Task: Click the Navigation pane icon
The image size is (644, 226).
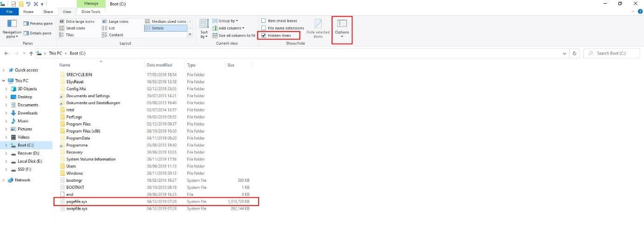Action: click(12, 24)
